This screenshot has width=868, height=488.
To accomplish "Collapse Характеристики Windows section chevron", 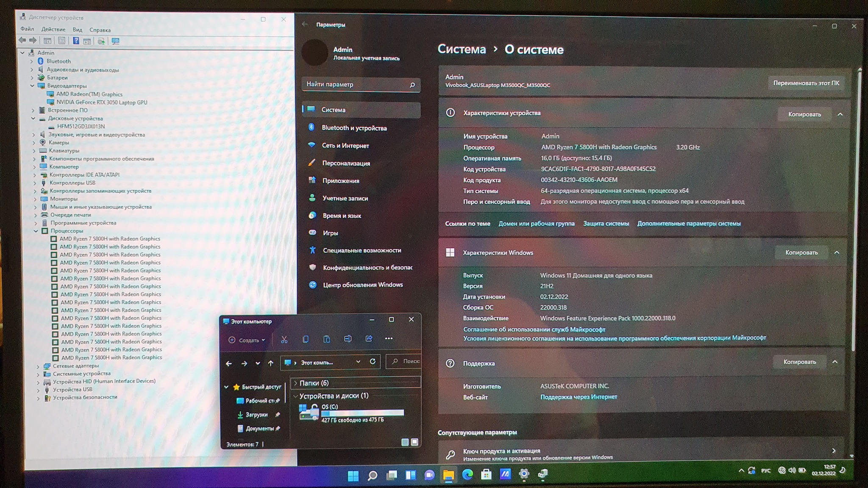I will point(837,252).
